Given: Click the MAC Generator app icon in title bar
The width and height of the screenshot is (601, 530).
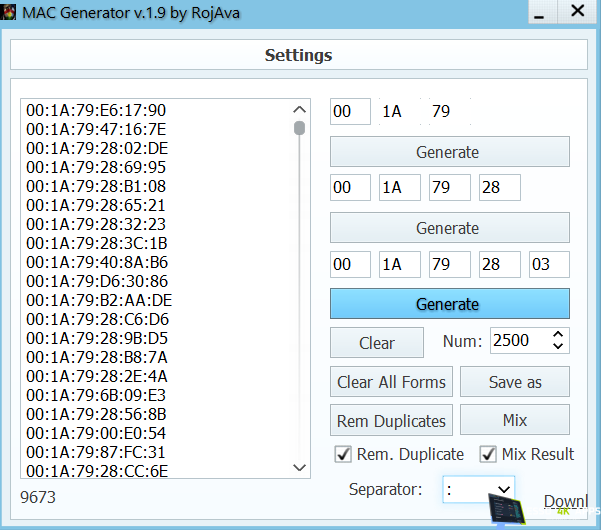Looking at the screenshot, I should tap(11, 12).
